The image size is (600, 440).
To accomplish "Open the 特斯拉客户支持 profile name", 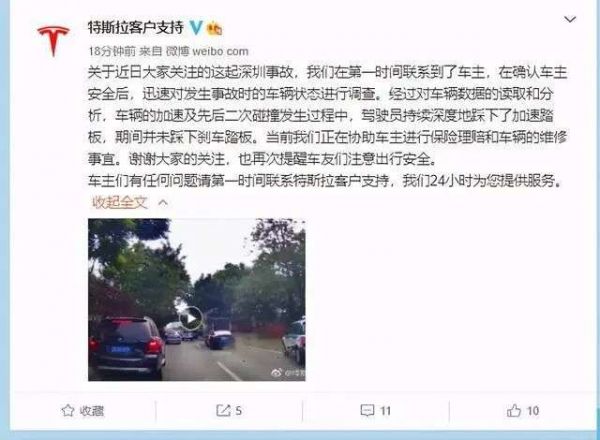I will [136, 28].
